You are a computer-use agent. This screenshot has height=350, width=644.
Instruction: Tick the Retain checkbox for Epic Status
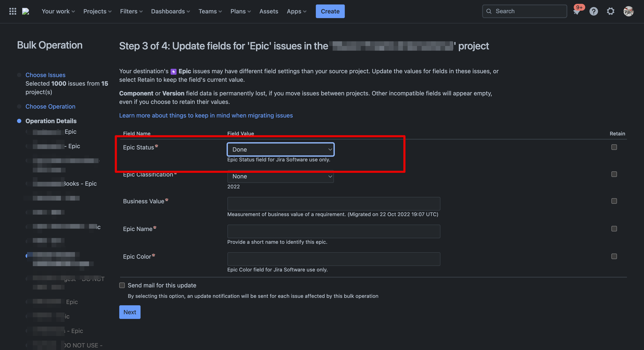click(x=614, y=147)
